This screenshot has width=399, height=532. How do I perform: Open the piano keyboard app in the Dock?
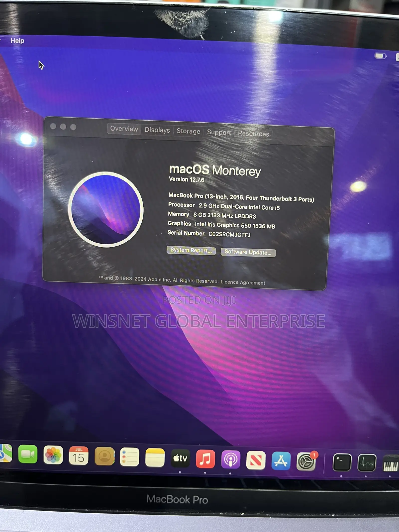pyautogui.click(x=391, y=463)
